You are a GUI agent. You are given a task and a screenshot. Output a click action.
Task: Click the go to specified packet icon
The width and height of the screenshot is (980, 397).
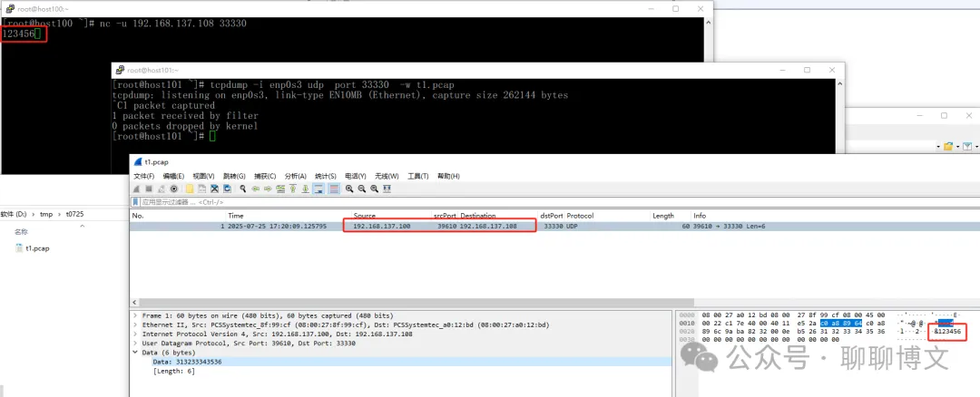(280, 189)
